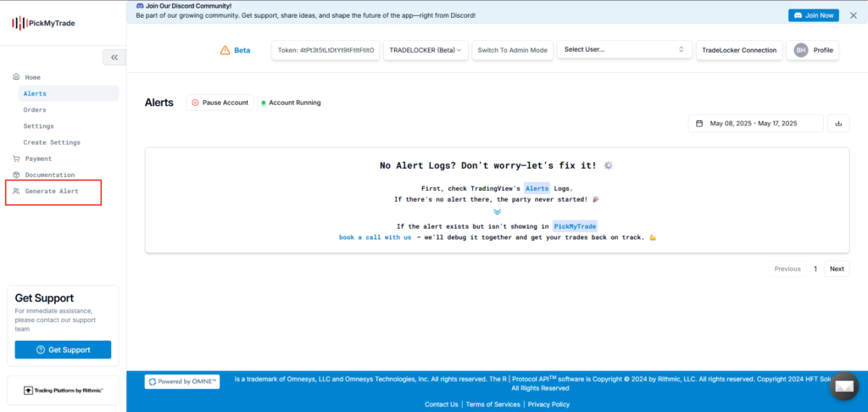This screenshot has height=412, width=868.
Task: Click the PickMyTrade logo
Action: tap(43, 23)
